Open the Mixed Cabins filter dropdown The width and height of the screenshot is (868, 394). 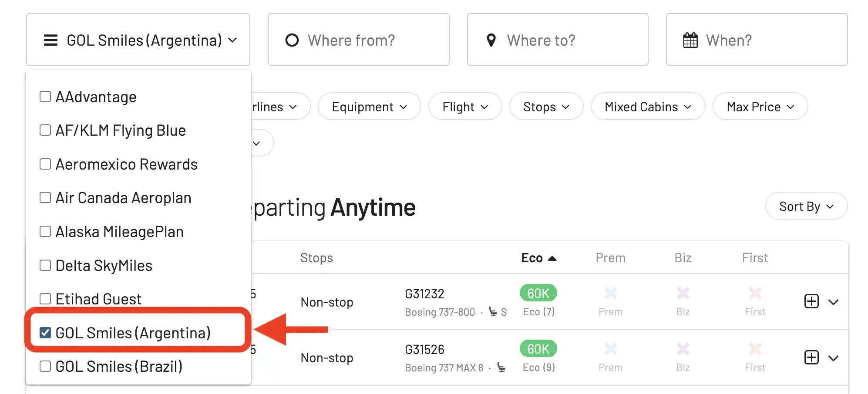point(648,107)
